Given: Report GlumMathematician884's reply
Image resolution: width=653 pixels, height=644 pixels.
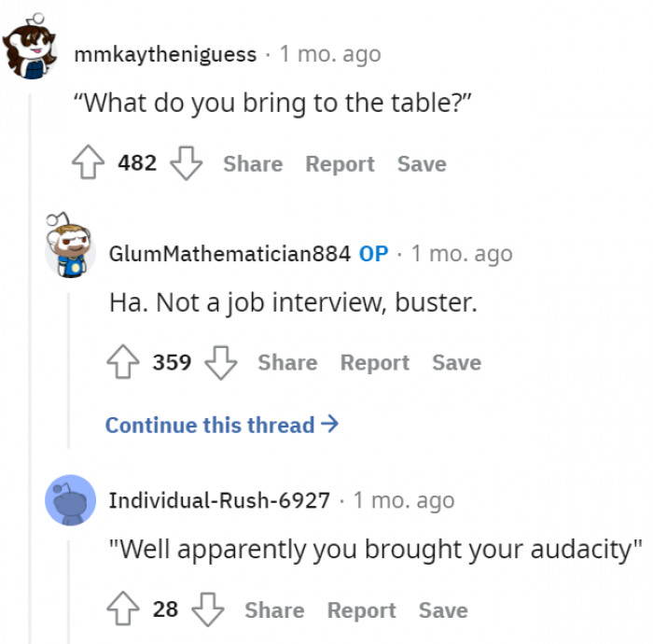Looking at the screenshot, I should click(x=374, y=362).
